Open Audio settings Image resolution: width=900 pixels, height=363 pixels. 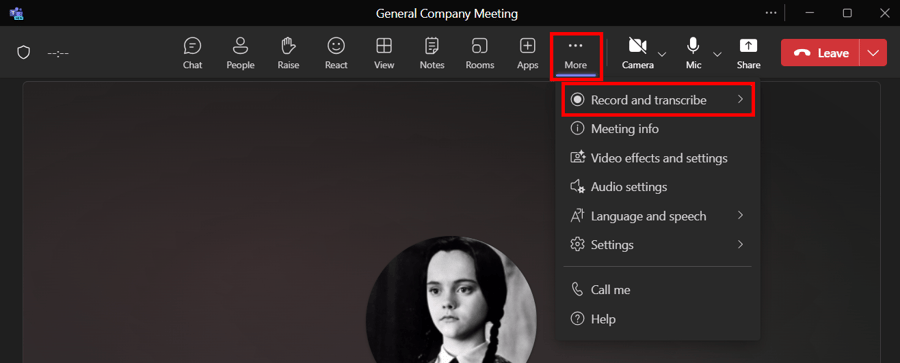(657, 187)
